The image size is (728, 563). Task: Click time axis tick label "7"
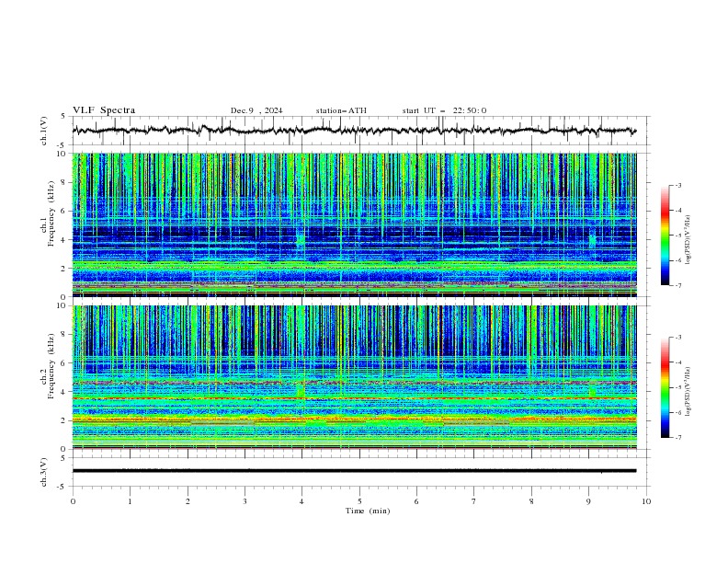click(474, 501)
